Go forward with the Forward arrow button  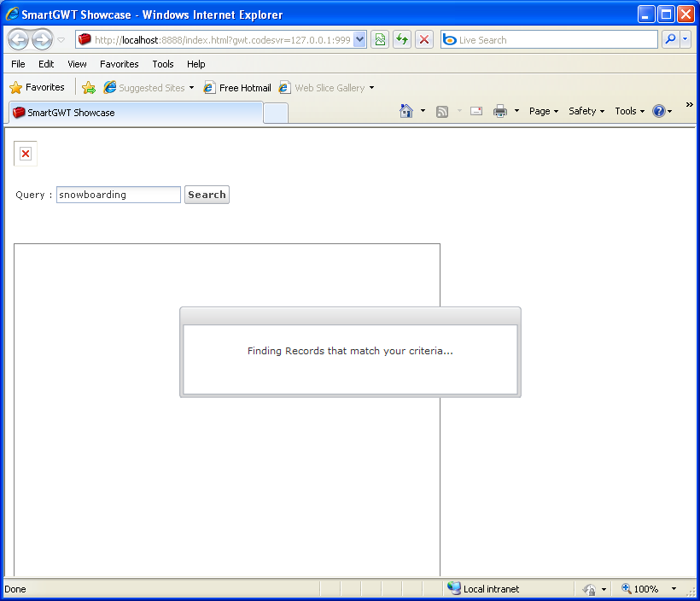pos(43,40)
